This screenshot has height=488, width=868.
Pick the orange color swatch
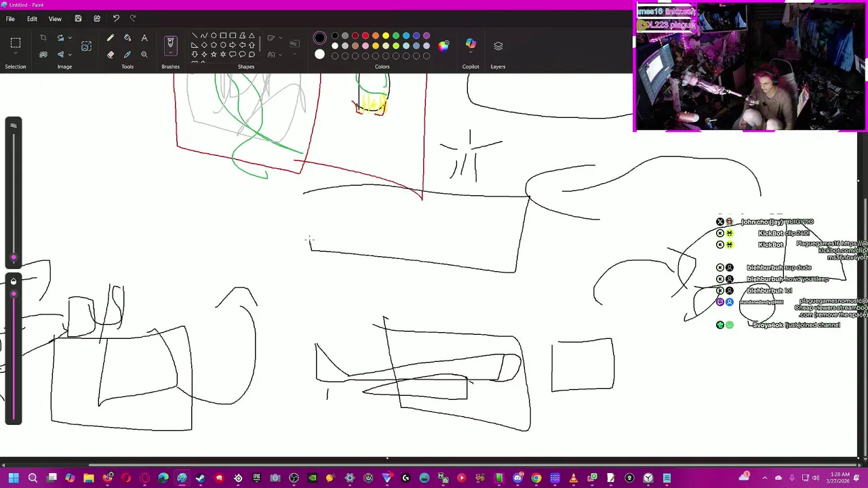pyautogui.click(x=376, y=35)
